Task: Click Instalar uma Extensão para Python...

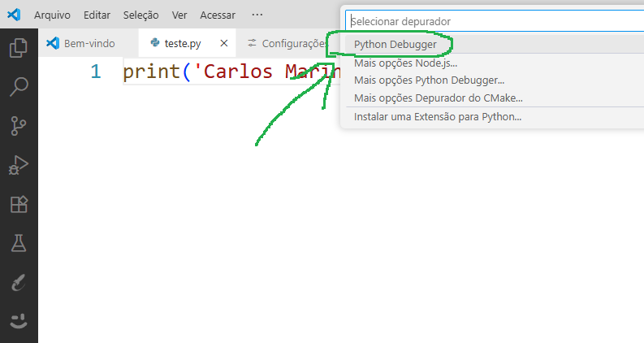Action: pyautogui.click(x=437, y=117)
